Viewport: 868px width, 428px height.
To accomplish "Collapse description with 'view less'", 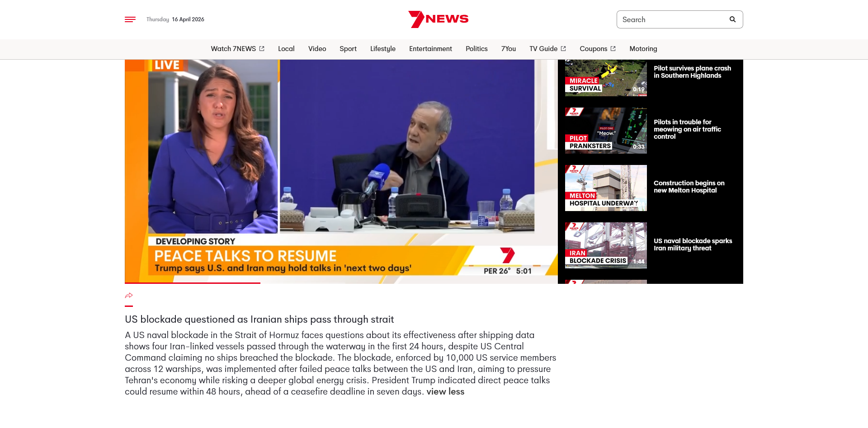I will 445,392.
